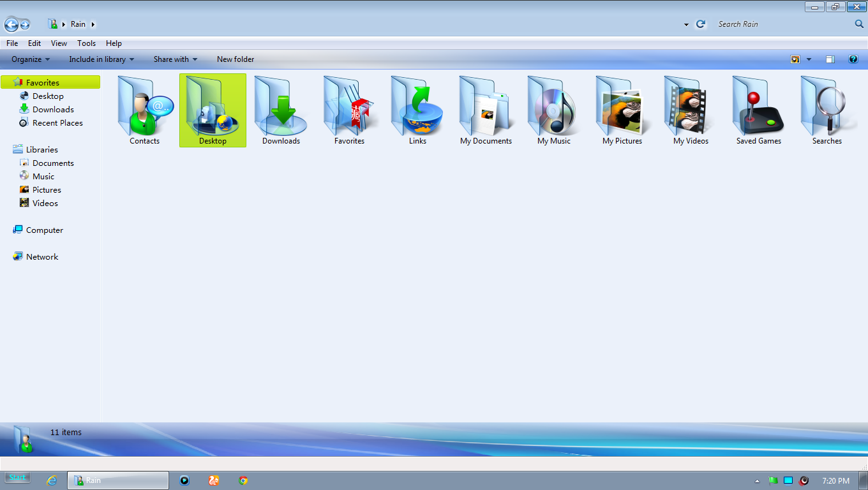Open the change view options arrow
This screenshot has height=490, width=868.
coord(809,59)
